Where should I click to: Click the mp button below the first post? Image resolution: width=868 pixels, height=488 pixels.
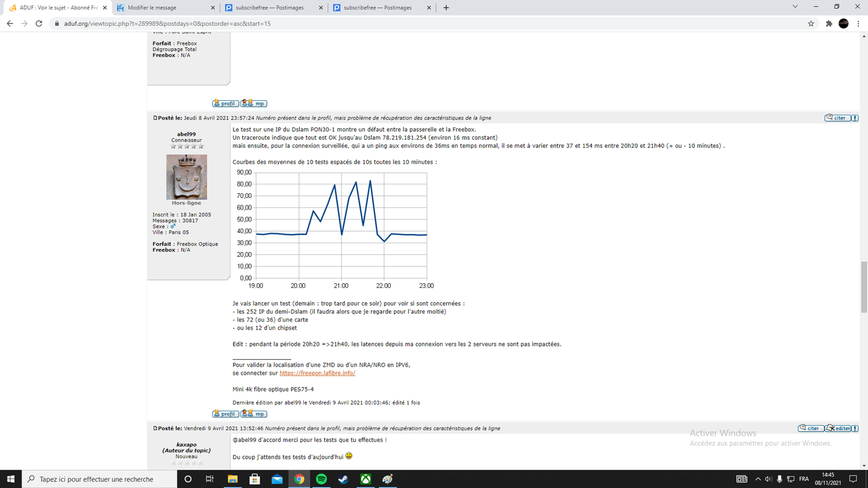pos(254,104)
